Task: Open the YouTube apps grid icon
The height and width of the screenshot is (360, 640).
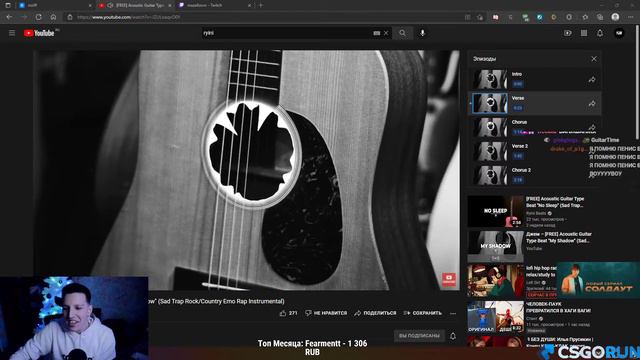Action: [584, 33]
